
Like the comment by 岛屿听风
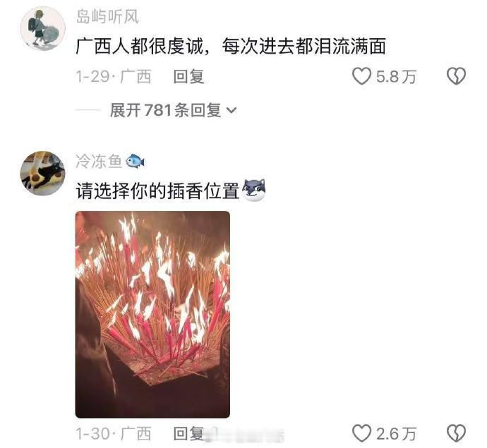(362, 76)
